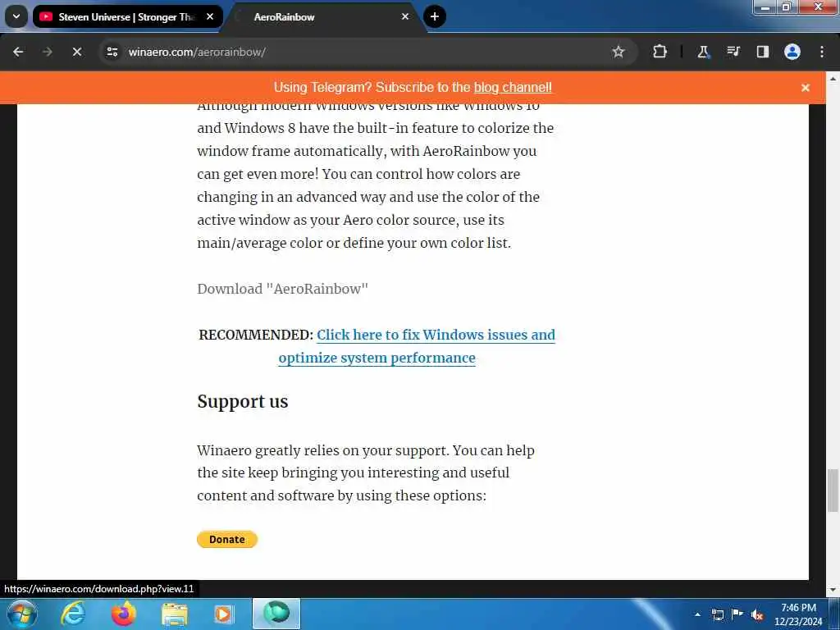Follow the blog channel link in banner

click(513, 87)
